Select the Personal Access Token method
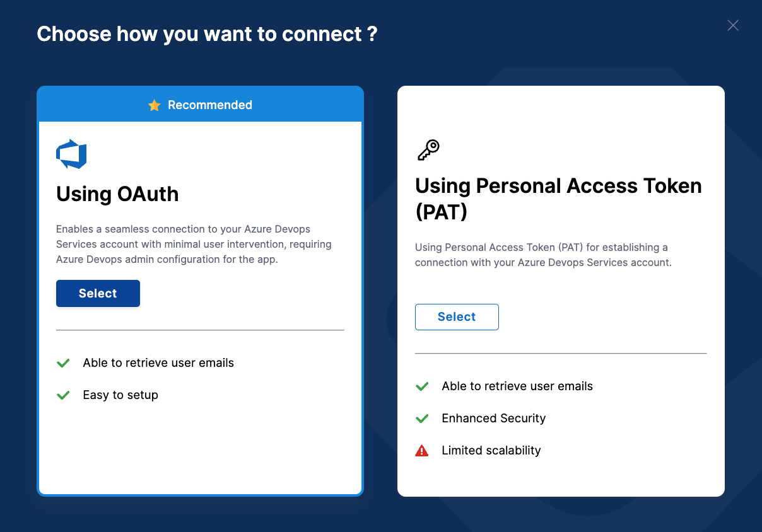 (457, 316)
